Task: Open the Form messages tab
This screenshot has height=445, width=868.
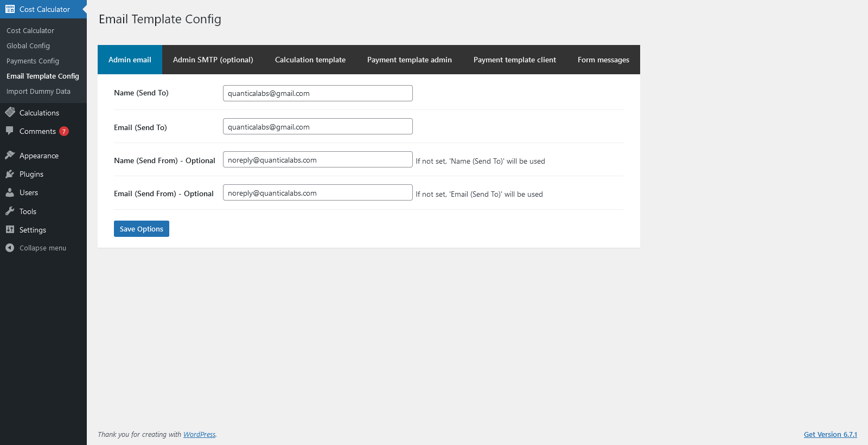Action: click(603, 60)
